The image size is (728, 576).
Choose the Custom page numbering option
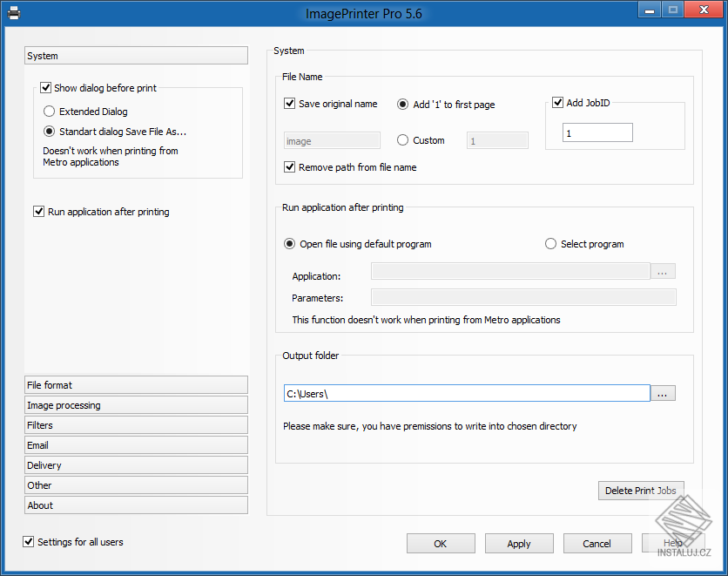402,140
